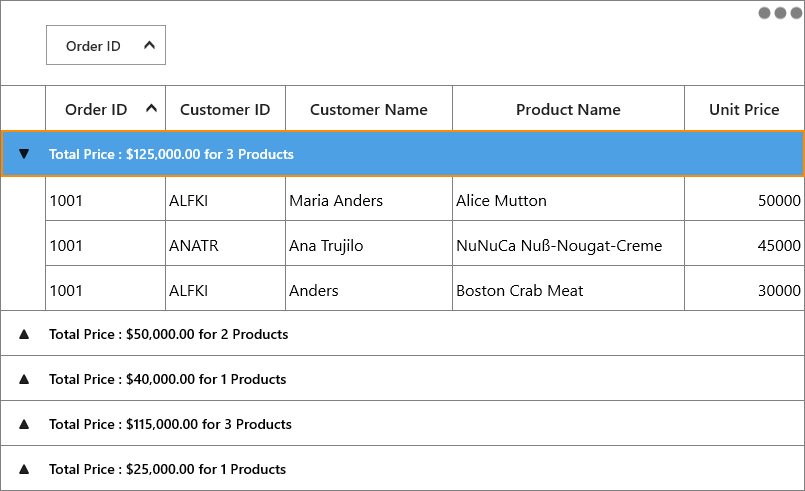Sort by the Order ID column header
805x491 pixels.
[x=105, y=108]
